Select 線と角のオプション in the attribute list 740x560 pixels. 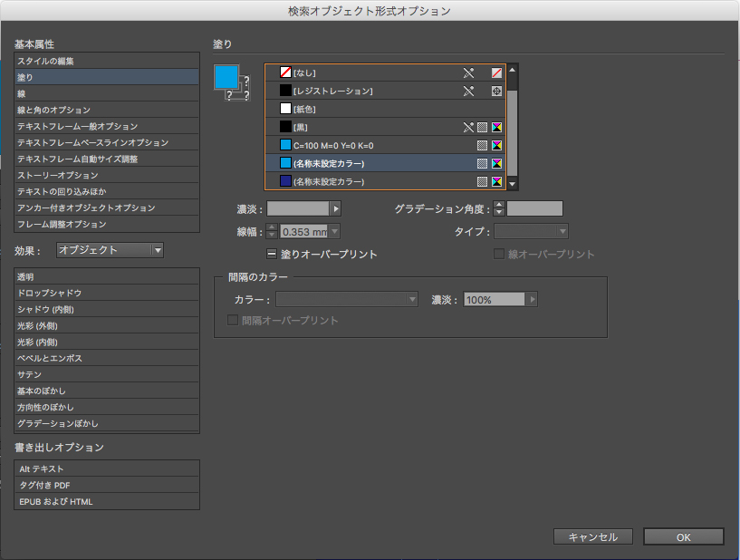(x=106, y=111)
